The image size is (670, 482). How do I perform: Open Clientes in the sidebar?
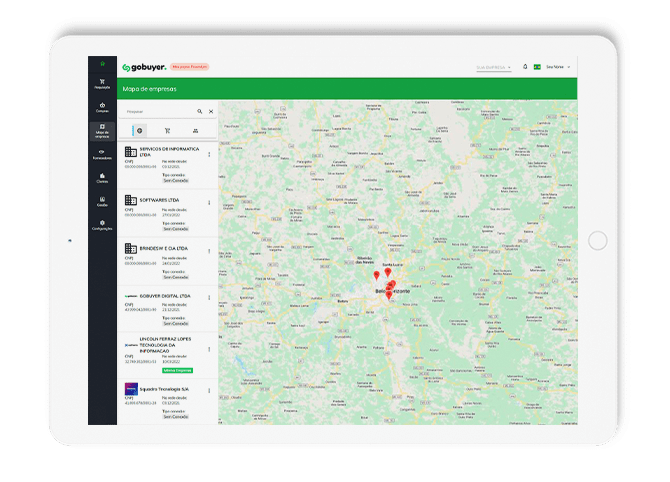click(x=102, y=178)
